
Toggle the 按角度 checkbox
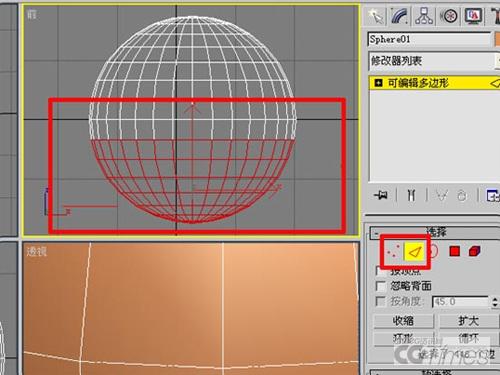pos(380,301)
